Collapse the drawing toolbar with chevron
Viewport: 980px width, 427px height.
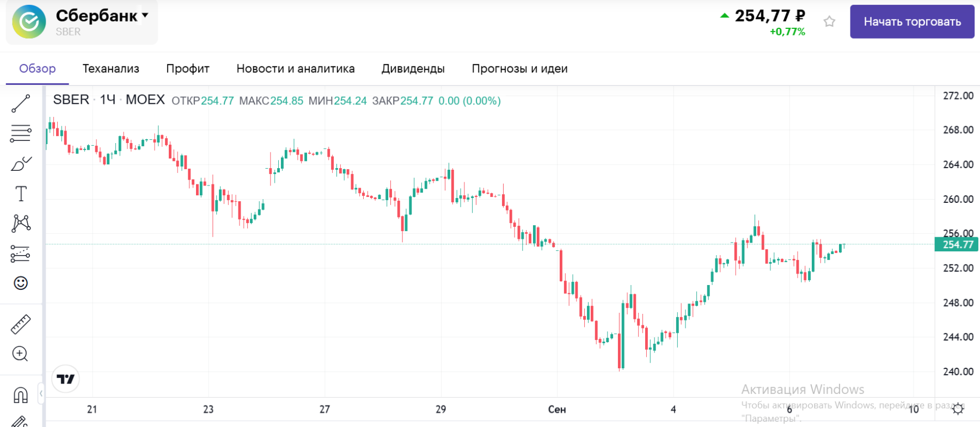coord(41,393)
